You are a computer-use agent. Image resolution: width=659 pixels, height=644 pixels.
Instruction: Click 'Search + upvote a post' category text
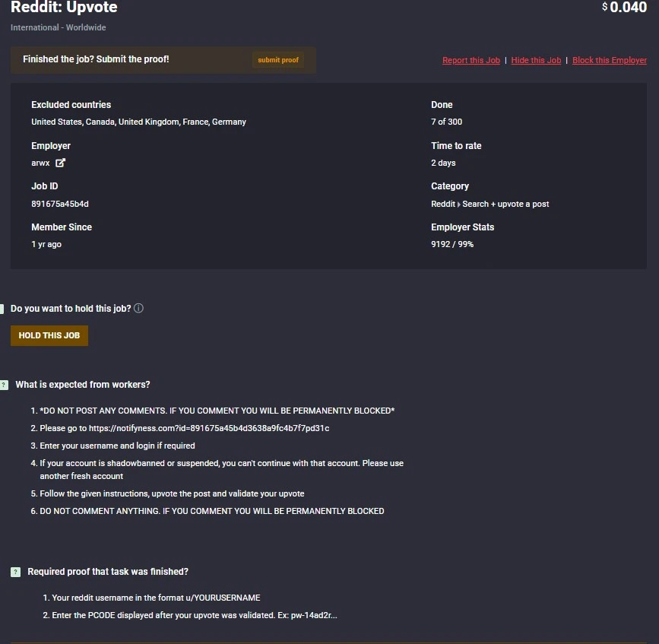tap(505, 204)
